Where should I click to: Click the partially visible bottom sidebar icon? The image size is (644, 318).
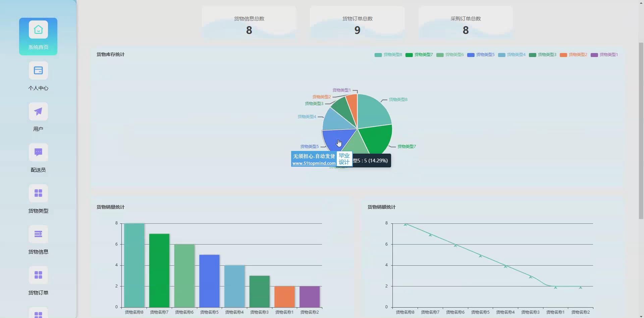(x=38, y=313)
